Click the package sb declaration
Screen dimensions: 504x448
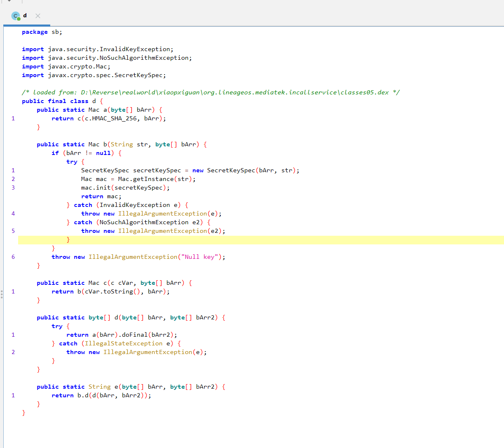point(42,32)
